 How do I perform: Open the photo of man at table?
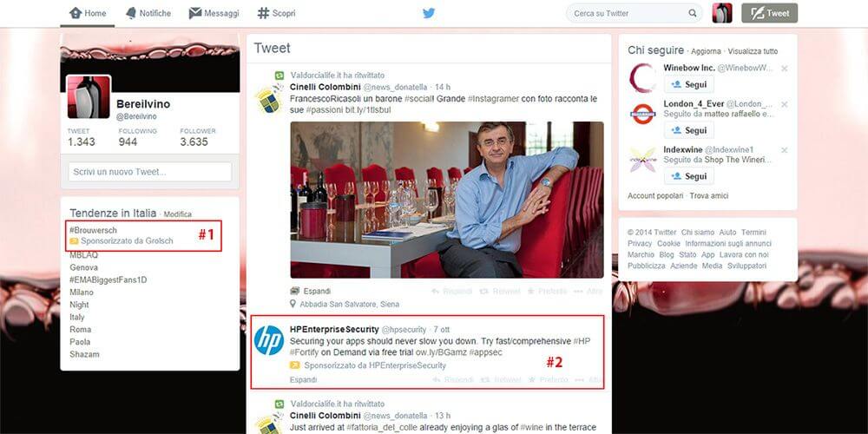click(x=447, y=200)
